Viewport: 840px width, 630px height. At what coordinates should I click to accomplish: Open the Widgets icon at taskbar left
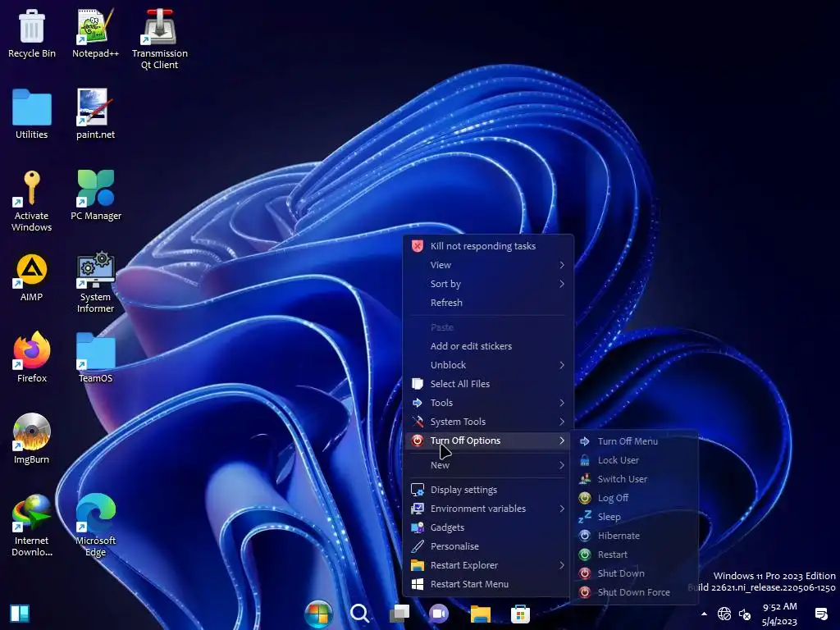20,614
